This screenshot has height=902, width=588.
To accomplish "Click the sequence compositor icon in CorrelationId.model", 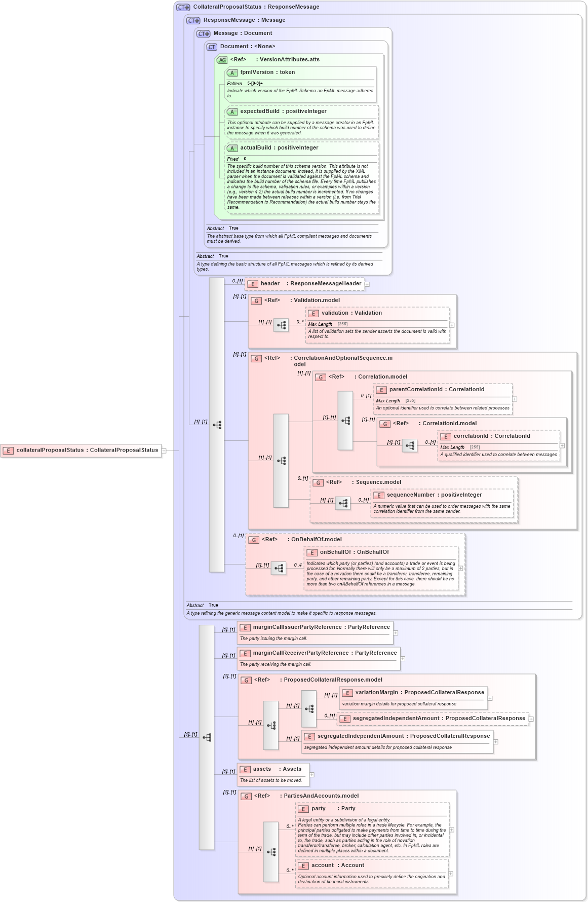I will tap(410, 446).
